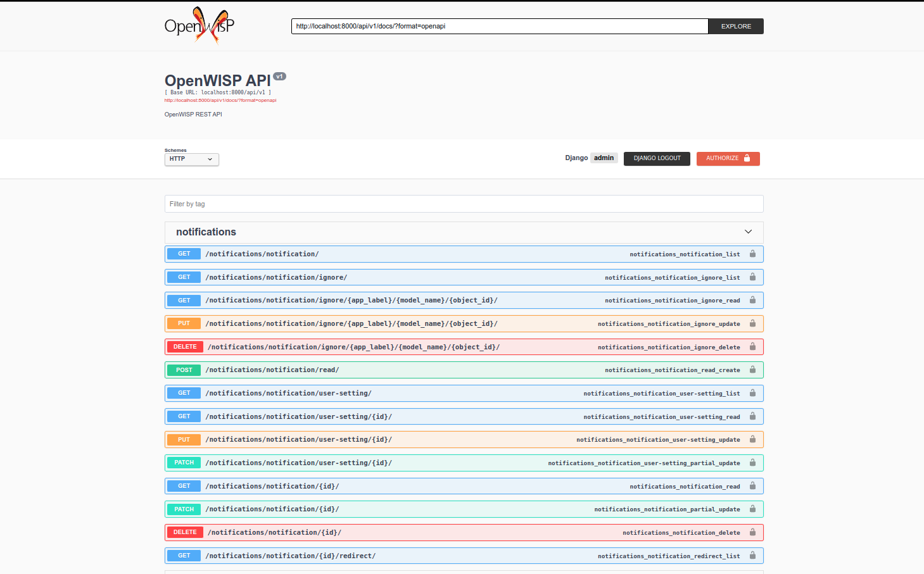
Task: Collapse the notifications section chevron
Action: tap(748, 232)
